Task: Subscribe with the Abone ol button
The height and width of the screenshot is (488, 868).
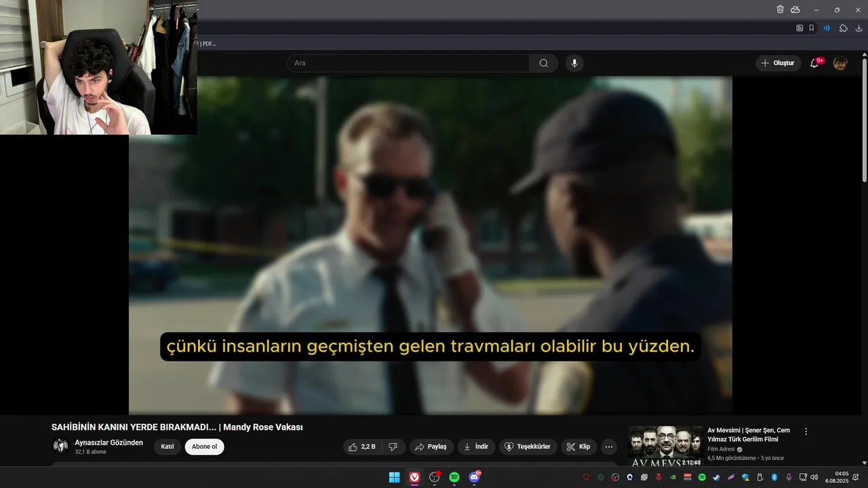Action: click(204, 447)
